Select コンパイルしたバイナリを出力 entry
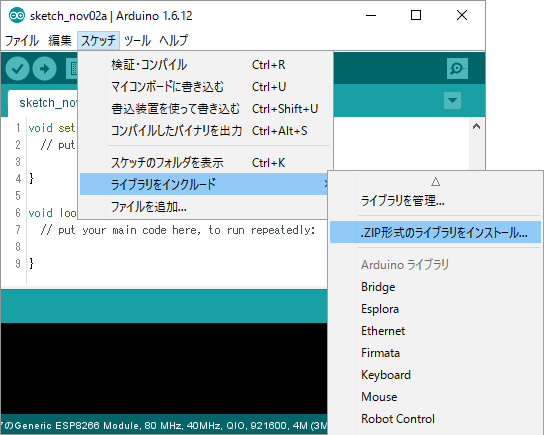The width and height of the screenshot is (544, 435). click(205, 130)
